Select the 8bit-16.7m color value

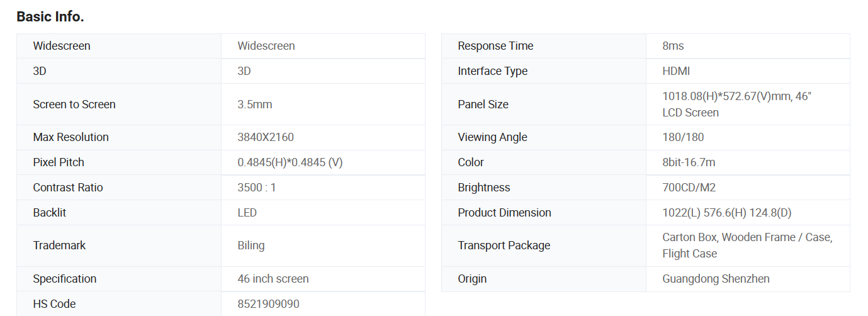(689, 162)
